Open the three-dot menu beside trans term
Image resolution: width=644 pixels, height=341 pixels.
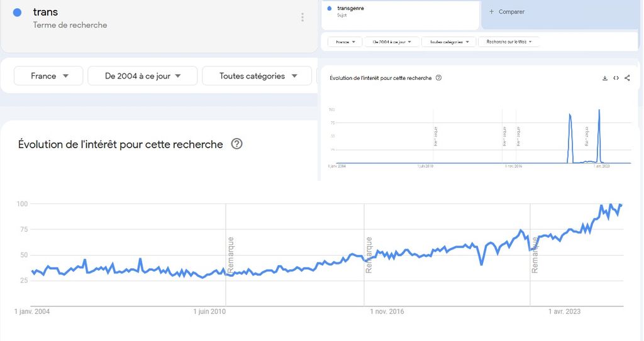303,17
